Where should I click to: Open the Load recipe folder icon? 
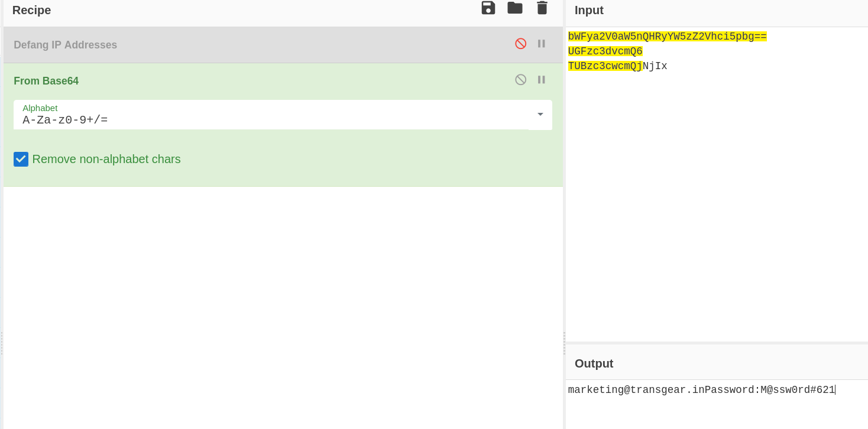coord(515,8)
